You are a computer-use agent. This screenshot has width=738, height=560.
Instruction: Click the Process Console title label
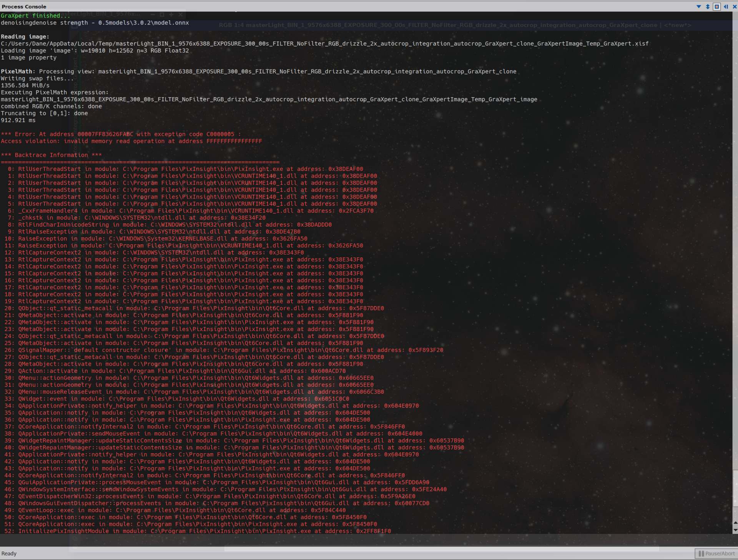coord(24,7)
